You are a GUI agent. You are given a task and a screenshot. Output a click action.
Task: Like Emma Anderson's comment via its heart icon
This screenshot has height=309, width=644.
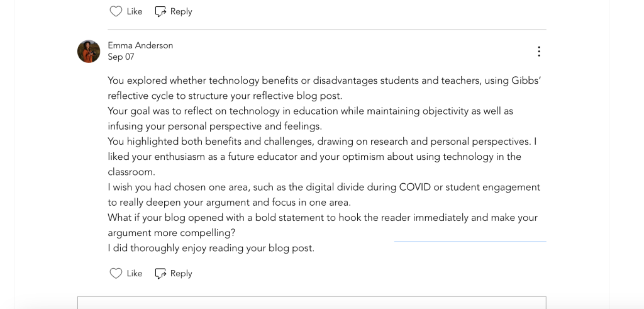pos(116,273)
